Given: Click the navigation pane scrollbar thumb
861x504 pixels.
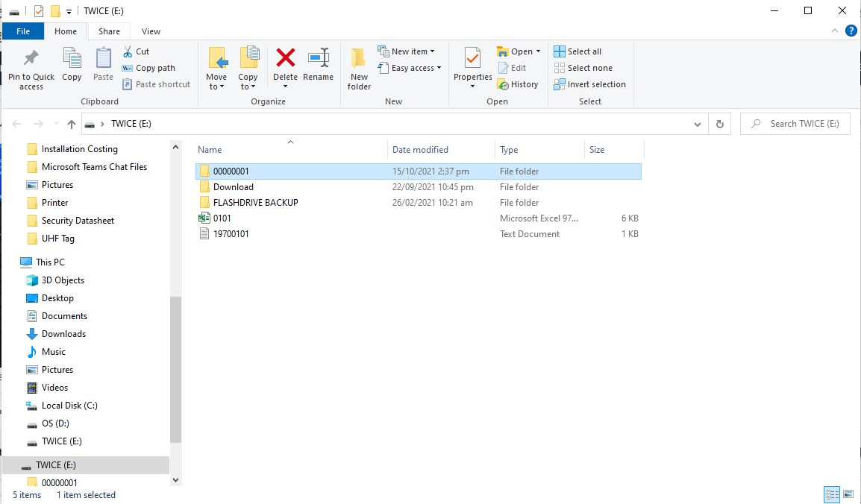Looking at the screenshot, I should coord(176,370).
